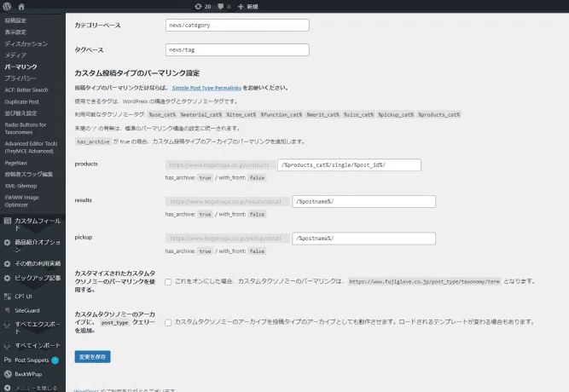Open EWWW Image Optimizer settings
This screenshot has width=569, height=392.
(21, 201)
